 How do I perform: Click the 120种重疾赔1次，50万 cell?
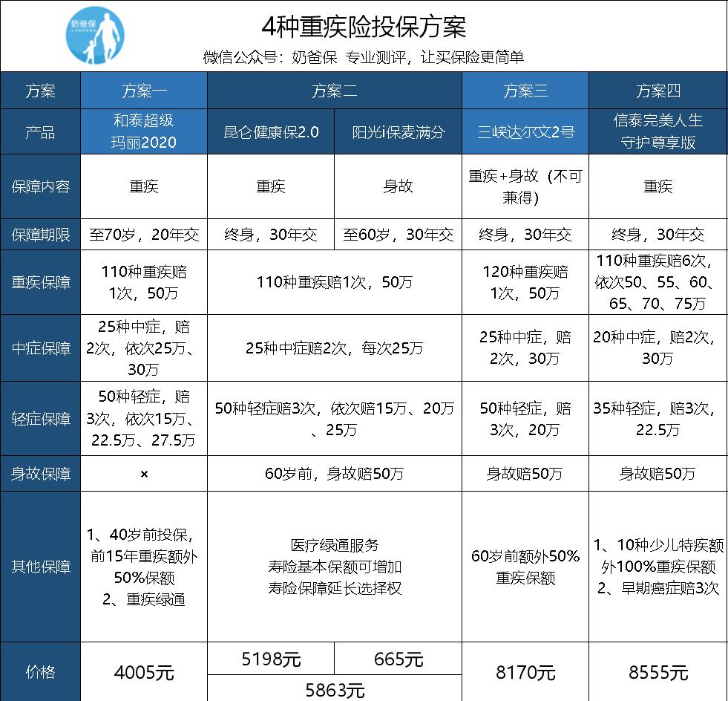[525, 282]
